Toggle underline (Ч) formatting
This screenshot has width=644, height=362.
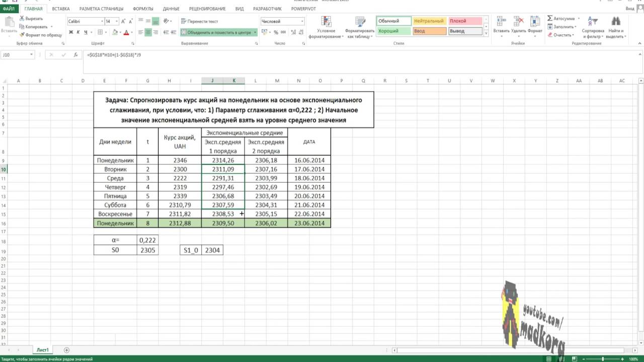point(86,32)
